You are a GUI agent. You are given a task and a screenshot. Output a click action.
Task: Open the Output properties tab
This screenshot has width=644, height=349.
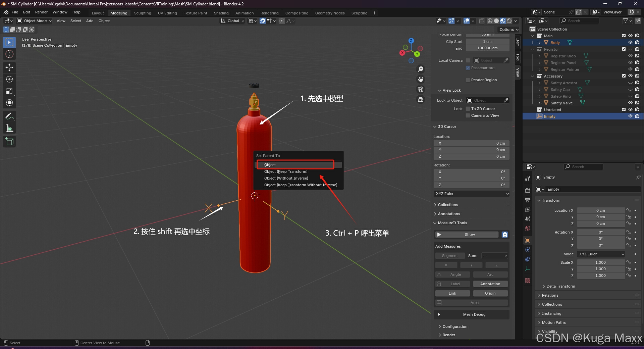click(x=528, y=200)
